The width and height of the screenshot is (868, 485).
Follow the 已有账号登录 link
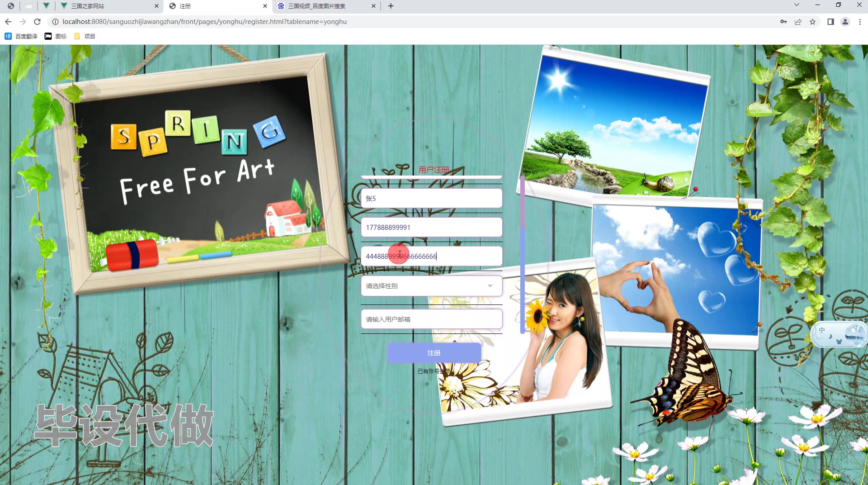point(434,371)
